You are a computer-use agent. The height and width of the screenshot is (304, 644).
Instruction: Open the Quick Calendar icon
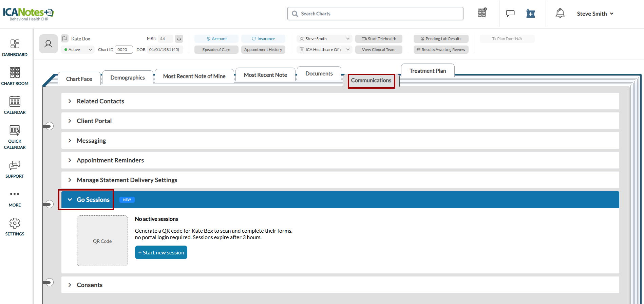[x=15, y=130]
